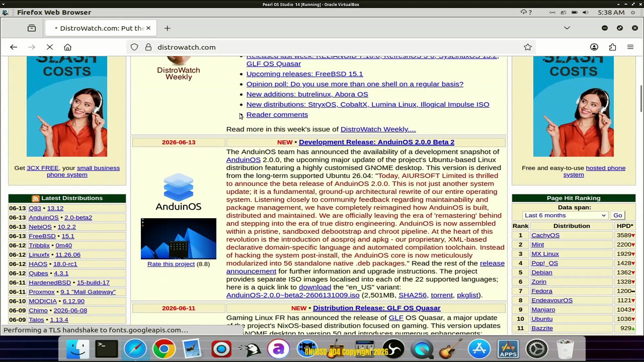Open Proxmox 9.1 "Mail Gateway" version link
The height and width of the screenshot is (362, 644).
(x=88, y=292)
